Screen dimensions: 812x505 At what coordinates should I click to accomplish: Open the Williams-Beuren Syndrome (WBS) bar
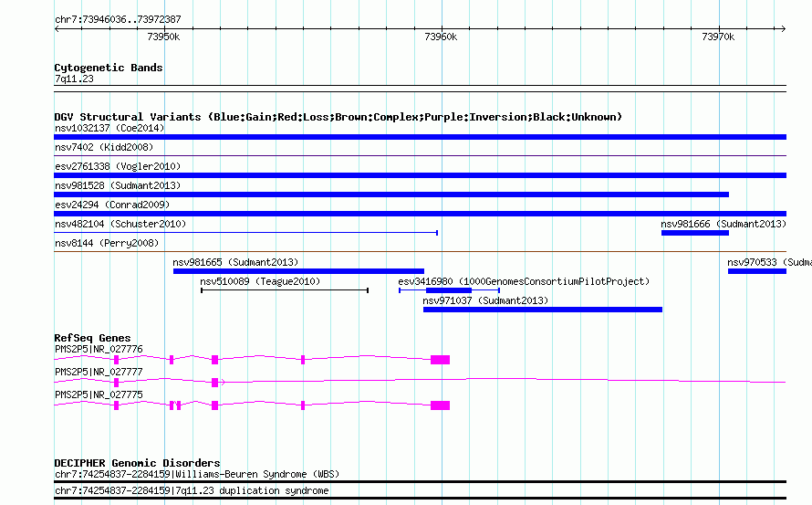(420, 481)
